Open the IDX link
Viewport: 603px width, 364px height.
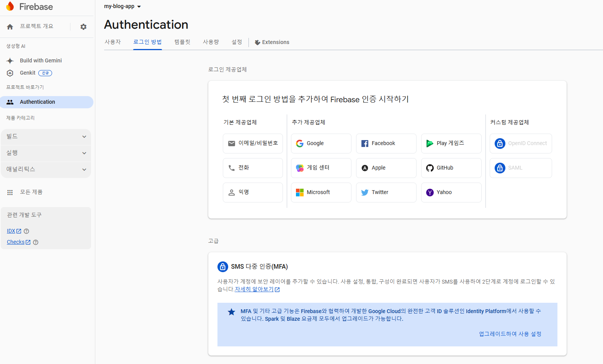(14, 231)
